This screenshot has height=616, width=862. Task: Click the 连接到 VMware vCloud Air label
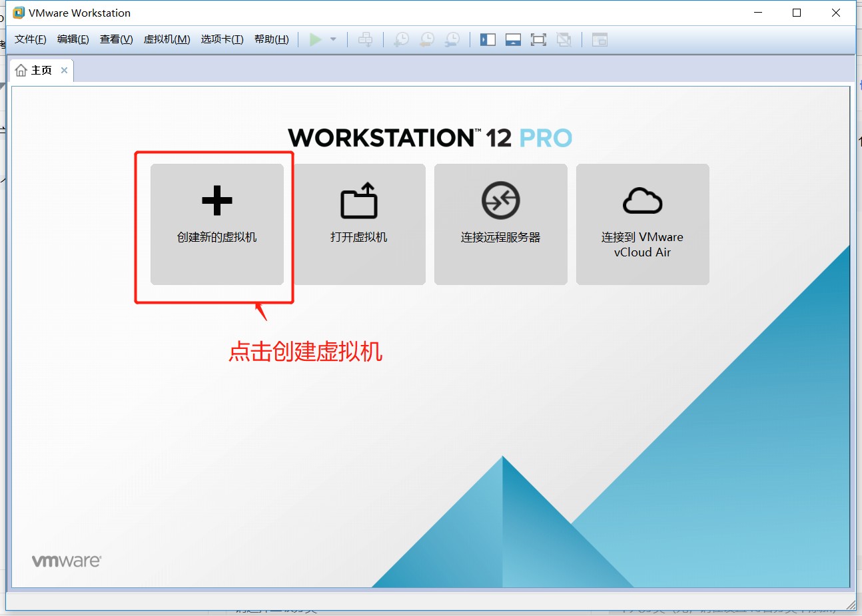click(642, 244)
